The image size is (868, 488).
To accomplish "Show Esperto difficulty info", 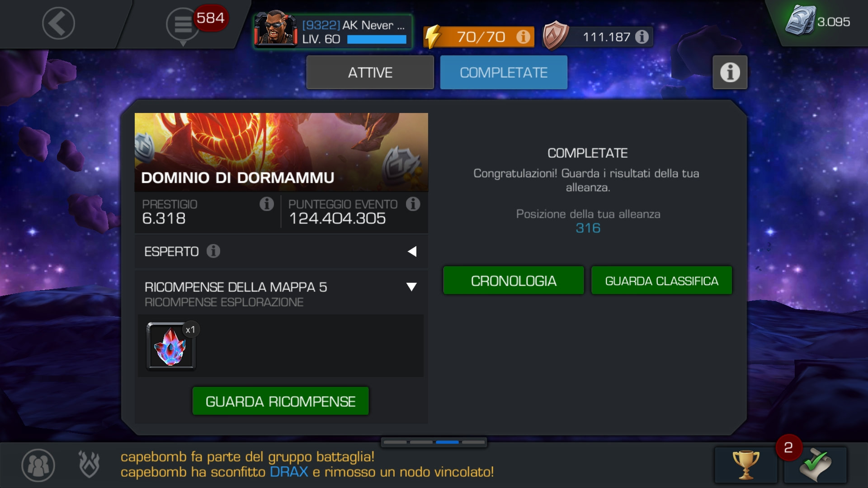I will pos(213,251).
